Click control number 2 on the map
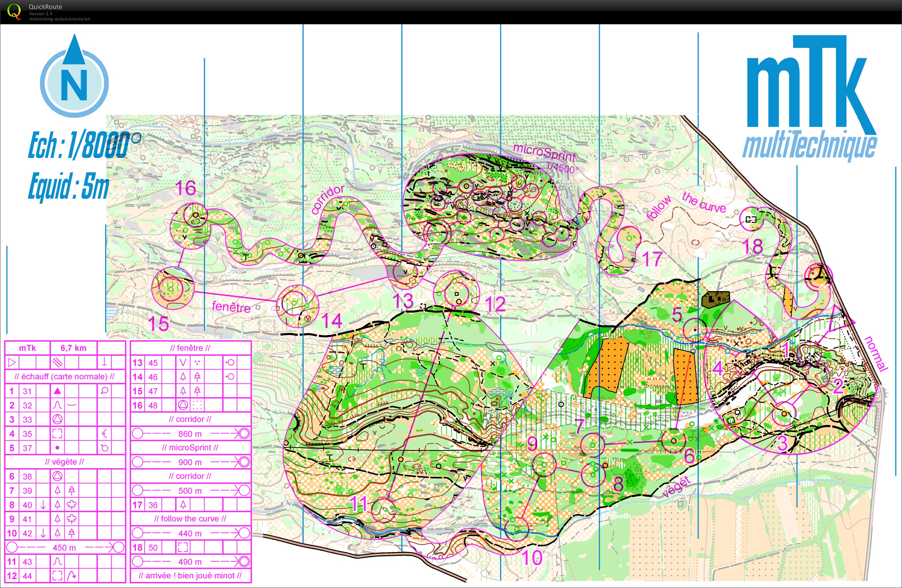 pyautogui.click(x=838, y=387)
